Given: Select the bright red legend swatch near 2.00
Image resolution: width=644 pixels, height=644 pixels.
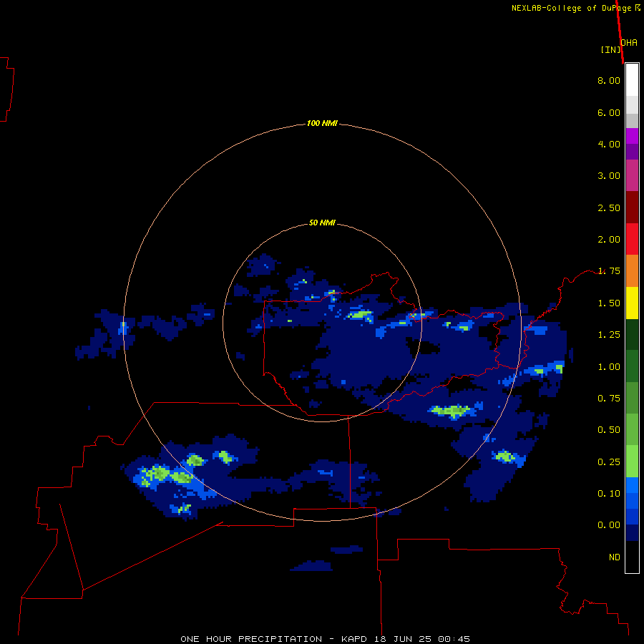Looking at the screenshot, I should (632, 239).
